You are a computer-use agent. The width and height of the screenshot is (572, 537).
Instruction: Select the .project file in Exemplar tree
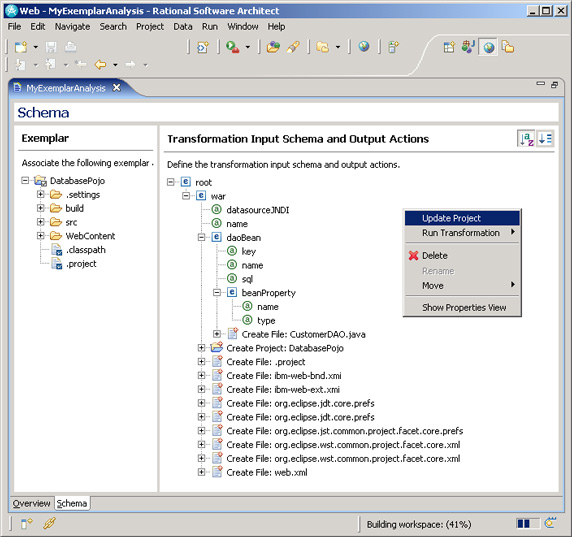tap(81, 264)
